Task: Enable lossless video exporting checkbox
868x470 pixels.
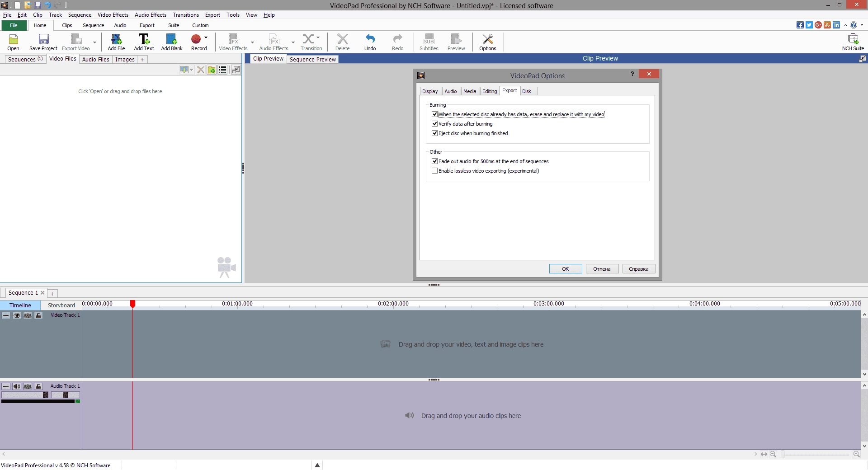Action: tap(434, 171)
